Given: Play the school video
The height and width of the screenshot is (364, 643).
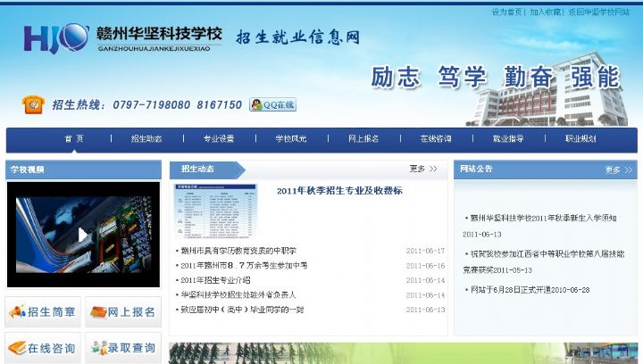Looking at the screenshot, I should pos(82,235).
